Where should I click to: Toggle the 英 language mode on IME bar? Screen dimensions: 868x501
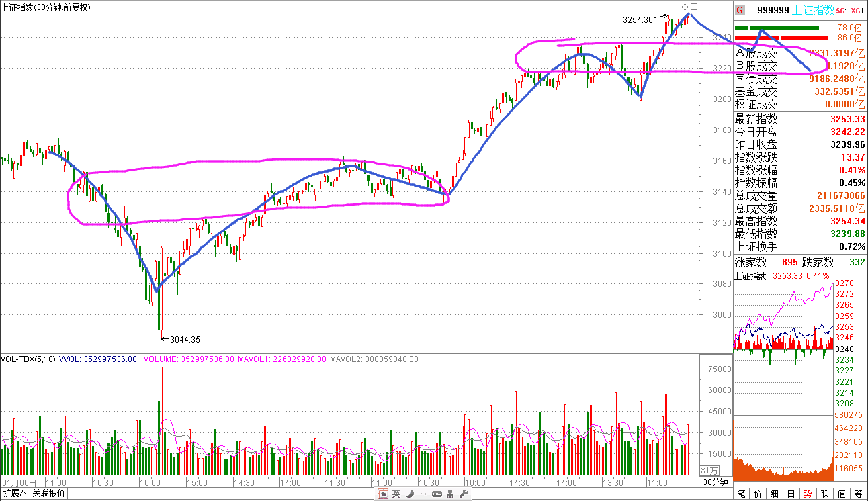pos(396,494)
